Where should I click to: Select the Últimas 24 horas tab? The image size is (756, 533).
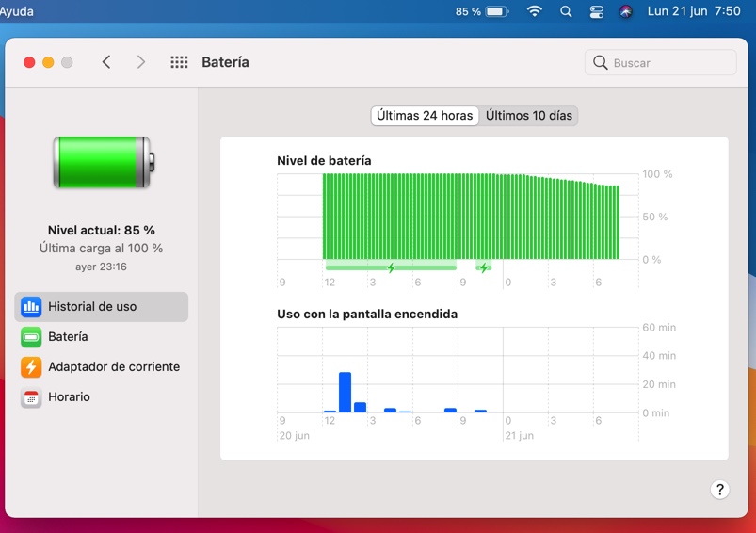[425, 116]
